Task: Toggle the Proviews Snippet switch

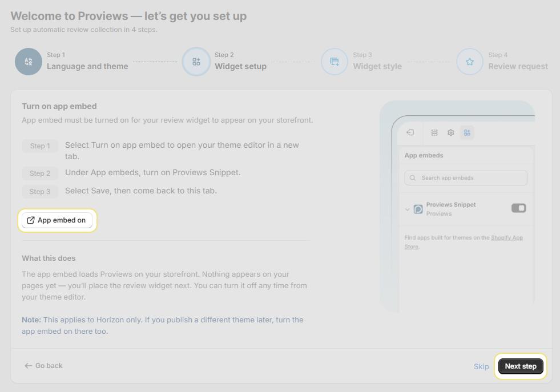Action: pos(518,208)
